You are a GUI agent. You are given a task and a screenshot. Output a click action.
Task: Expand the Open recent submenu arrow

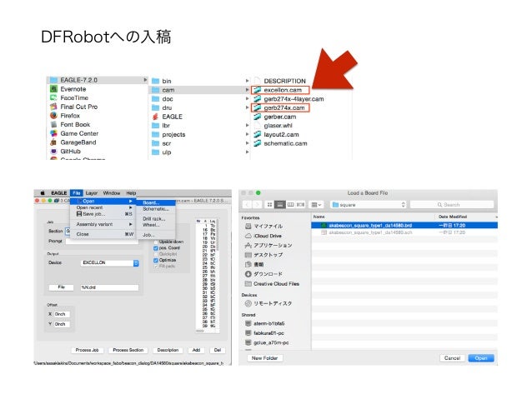tap(131, 207)
